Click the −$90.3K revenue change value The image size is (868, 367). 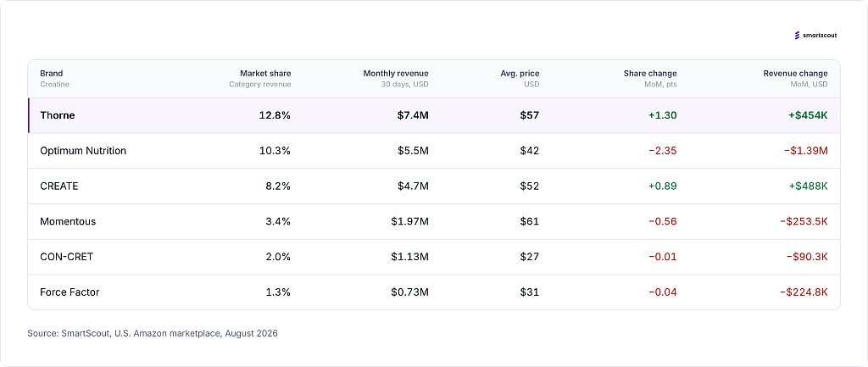tap(807, 257)
